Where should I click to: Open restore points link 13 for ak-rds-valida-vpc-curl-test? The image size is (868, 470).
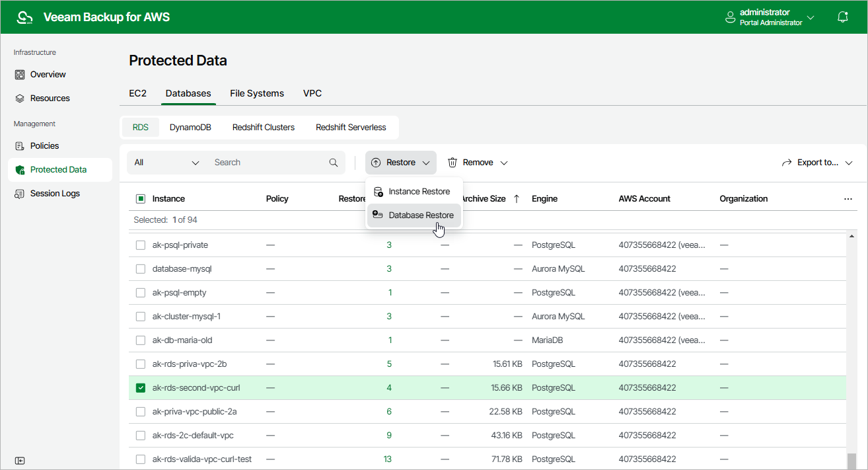[388, 459]
